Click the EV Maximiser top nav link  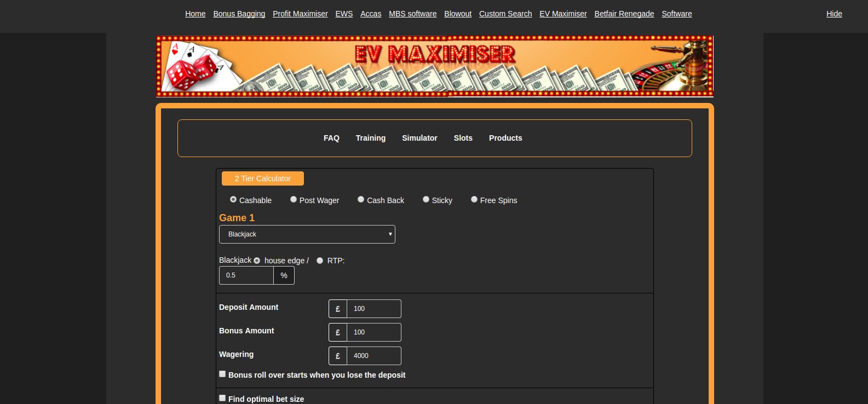[563, 14]
